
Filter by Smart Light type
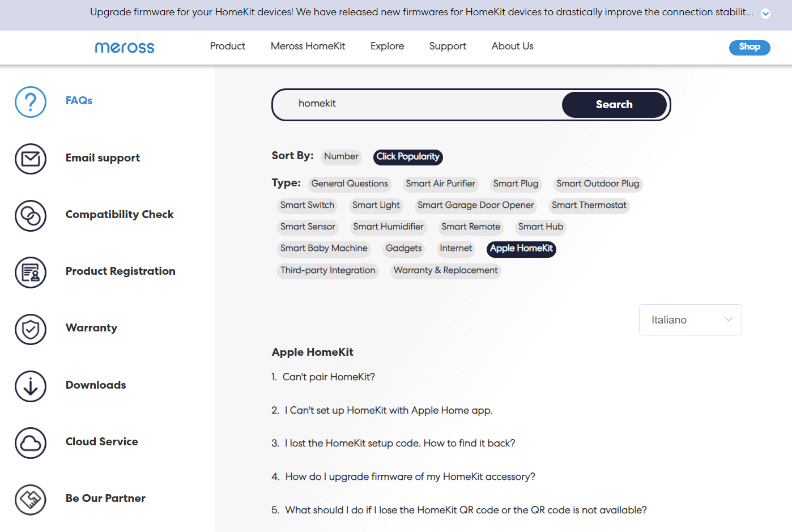click(x=376, y=206)
